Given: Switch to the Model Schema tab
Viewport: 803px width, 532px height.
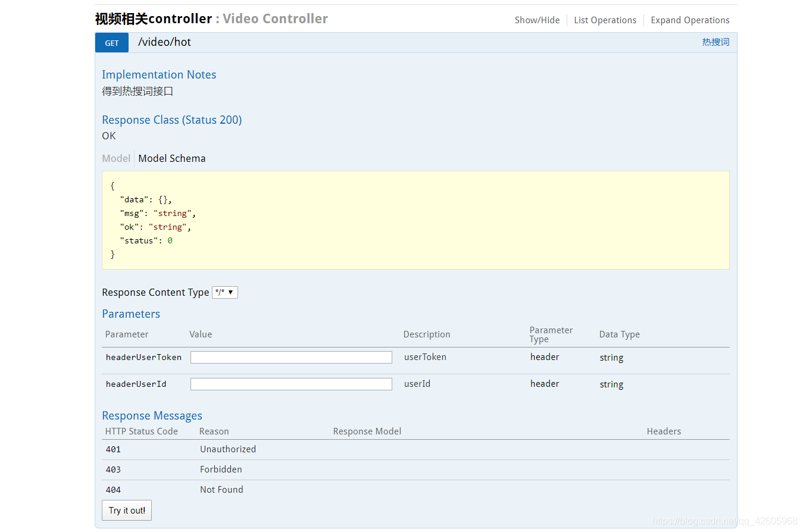Looking at the screenshot, I should 172,158.
